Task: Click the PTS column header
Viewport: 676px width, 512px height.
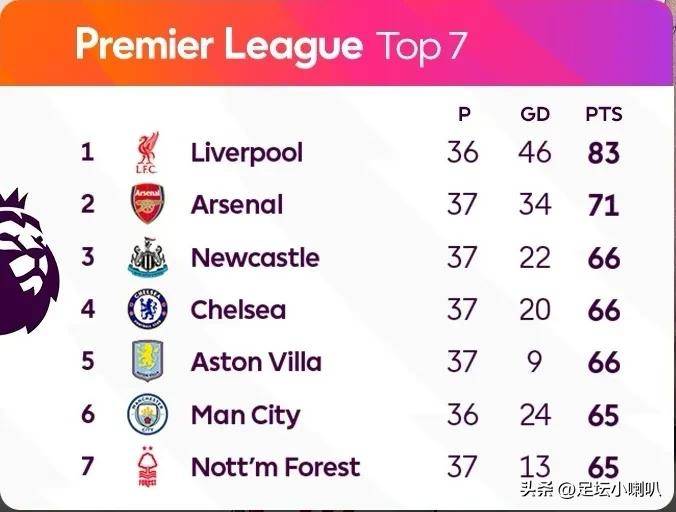Action: pos(604,115)
